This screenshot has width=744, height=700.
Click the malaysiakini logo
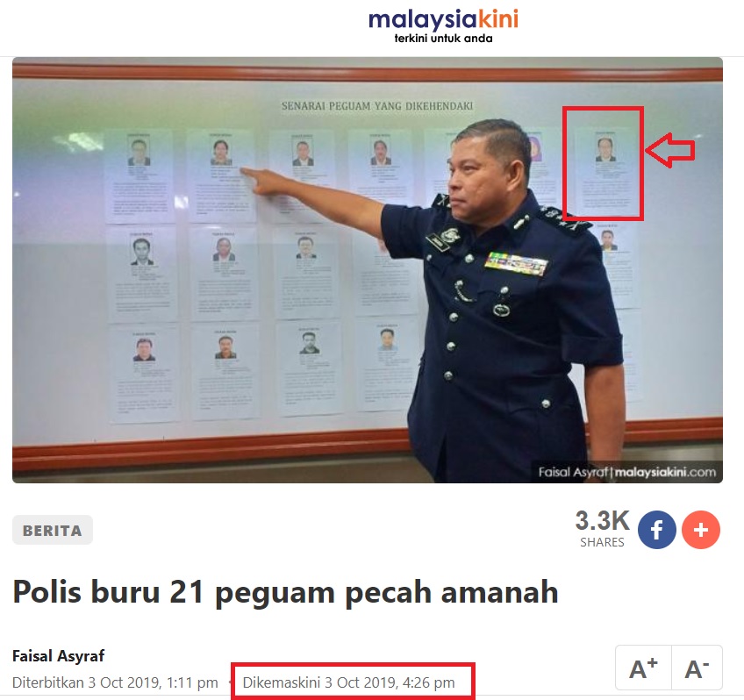tap(443, 25)
